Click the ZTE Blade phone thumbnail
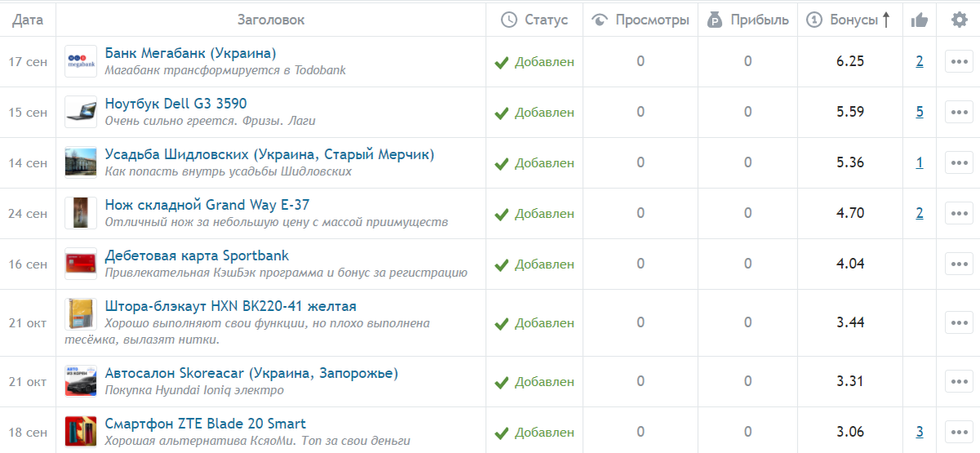The image size is (980, 453). pos(81,433)
